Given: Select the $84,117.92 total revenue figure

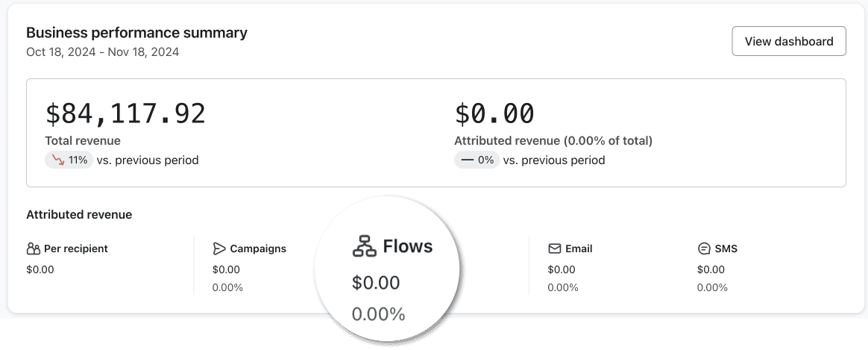Looking at the screenshot, I should (125, 113).
